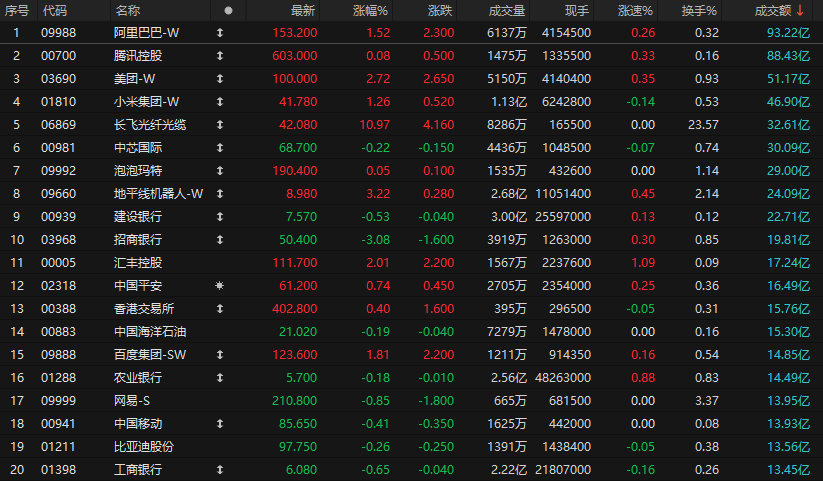Sort the list by 涨幅% column header
The width and height of the screenshot is (823, 481).
click(372, 11)
